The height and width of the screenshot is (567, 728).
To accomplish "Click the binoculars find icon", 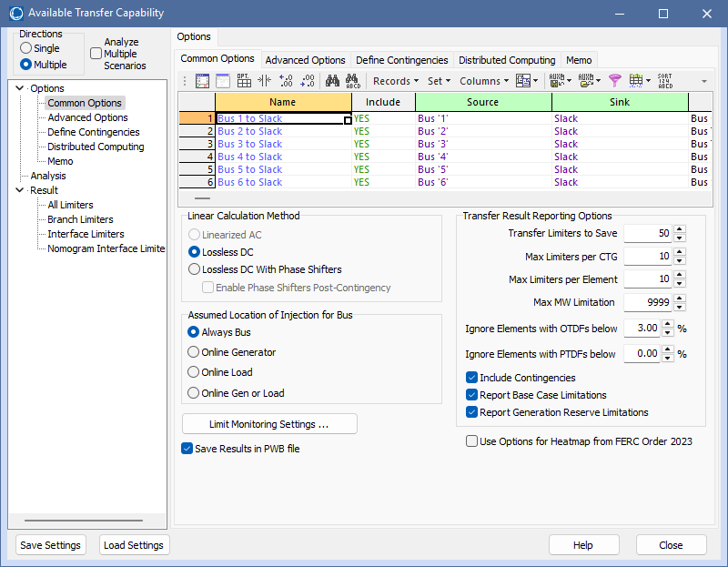I will (x=332, y=81).
